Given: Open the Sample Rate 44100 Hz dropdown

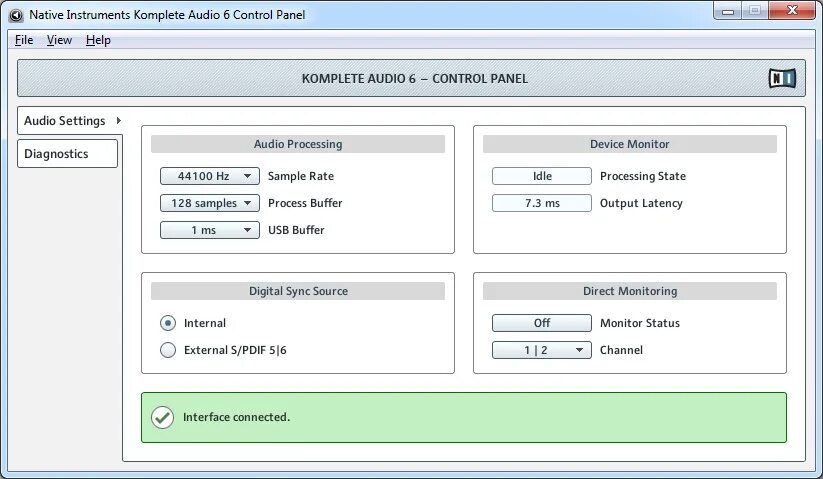Looking at the screenshot, I should pyautogui.click(x=209, y=176).
